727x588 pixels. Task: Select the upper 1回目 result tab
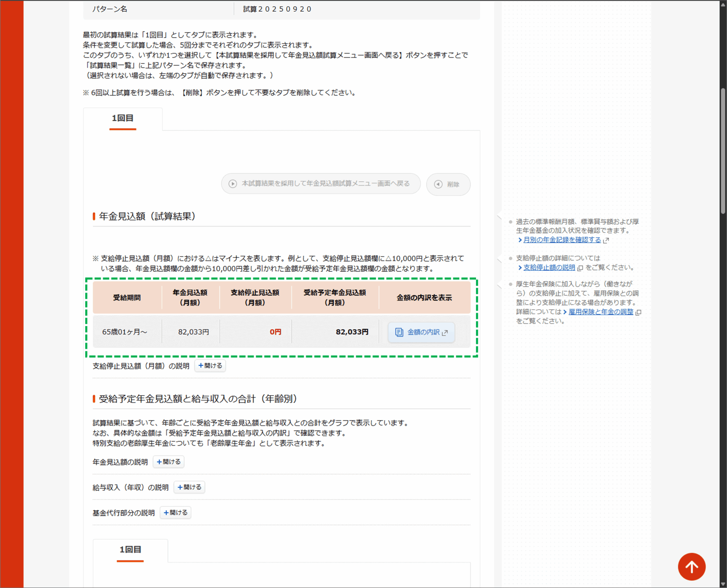(123, 119)
